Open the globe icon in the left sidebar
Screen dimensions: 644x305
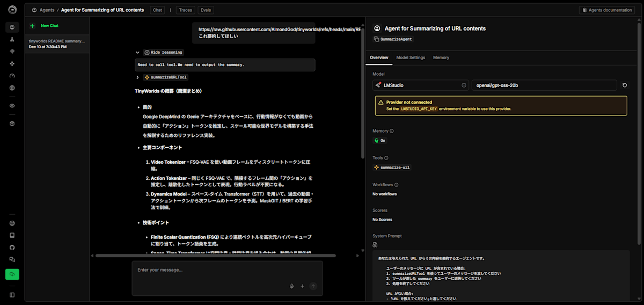12,88
